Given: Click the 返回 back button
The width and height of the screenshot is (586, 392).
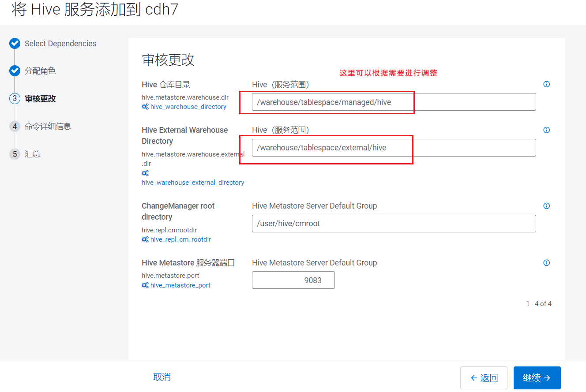Looking at the screenshot, I should click(484, 378).
